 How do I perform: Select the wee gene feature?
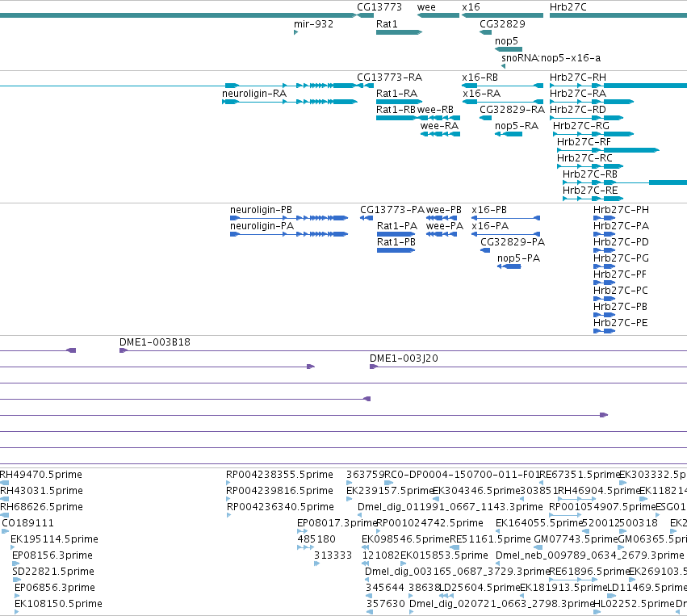coord(438,15)
